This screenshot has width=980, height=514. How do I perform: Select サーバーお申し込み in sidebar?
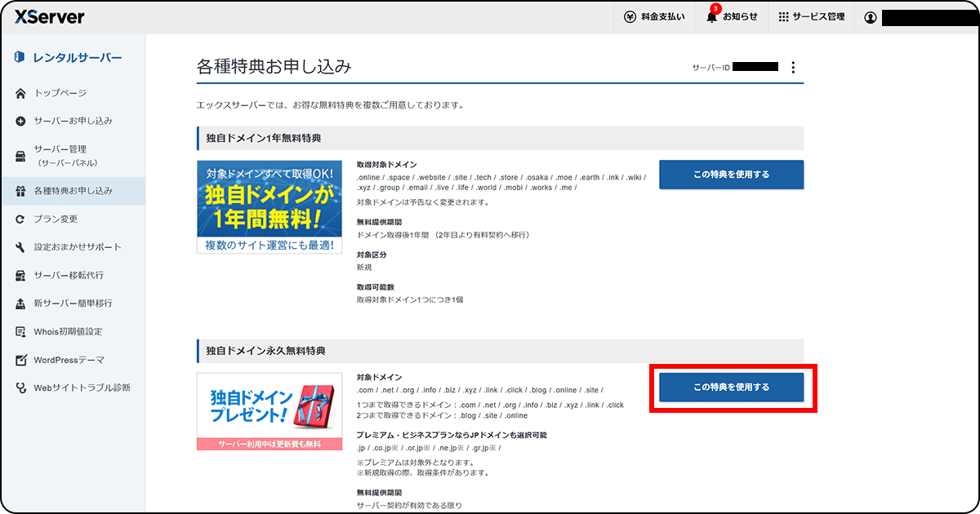click(73, 121)
